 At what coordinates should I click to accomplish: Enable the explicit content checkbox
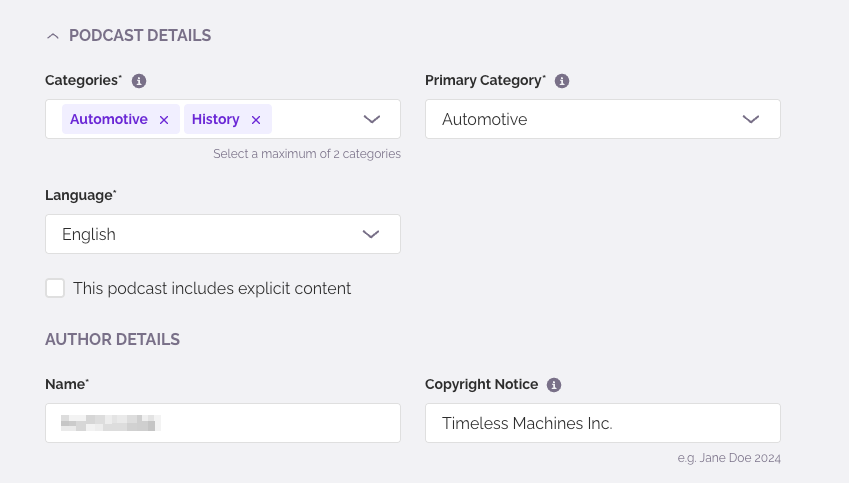coord(55,288)
